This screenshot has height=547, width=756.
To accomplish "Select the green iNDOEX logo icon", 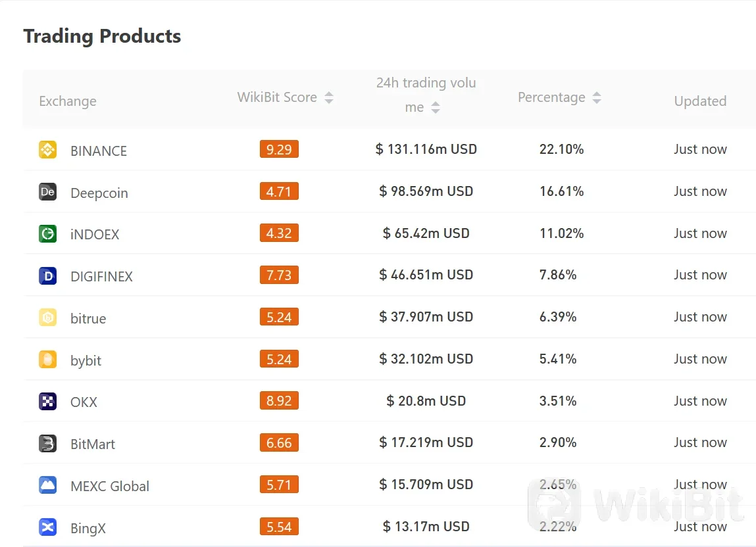I will [x=48, y=234].
